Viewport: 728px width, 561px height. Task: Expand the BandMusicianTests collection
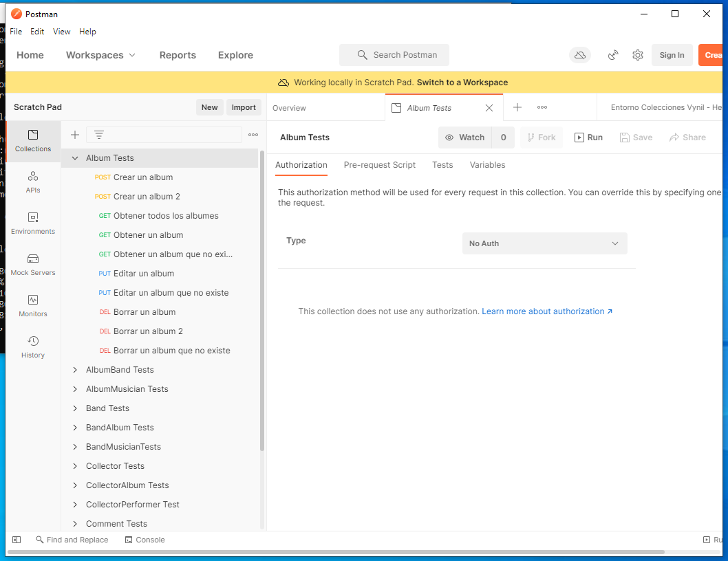pos(75,447)
